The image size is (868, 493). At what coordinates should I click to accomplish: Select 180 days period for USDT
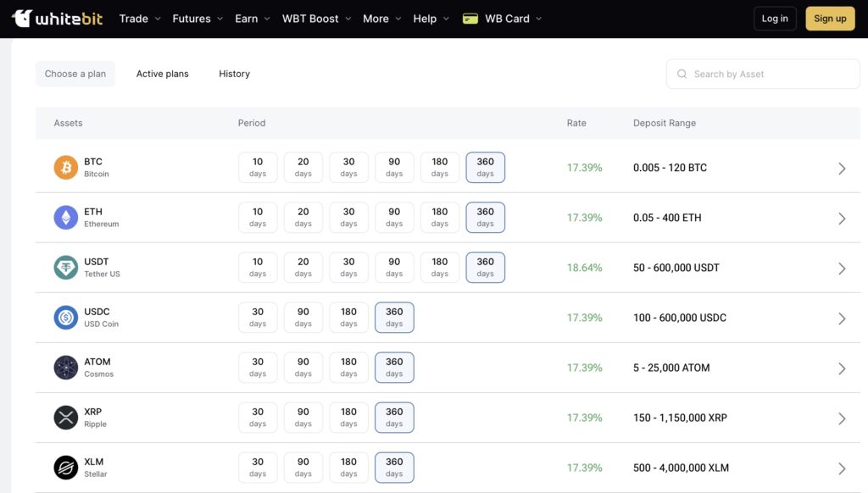coord(440,267)
